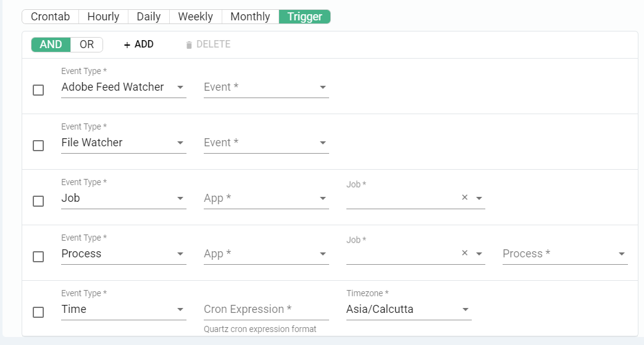Set condition logic to AND
This screenshot has width=644, height=345.
(51, 44)
